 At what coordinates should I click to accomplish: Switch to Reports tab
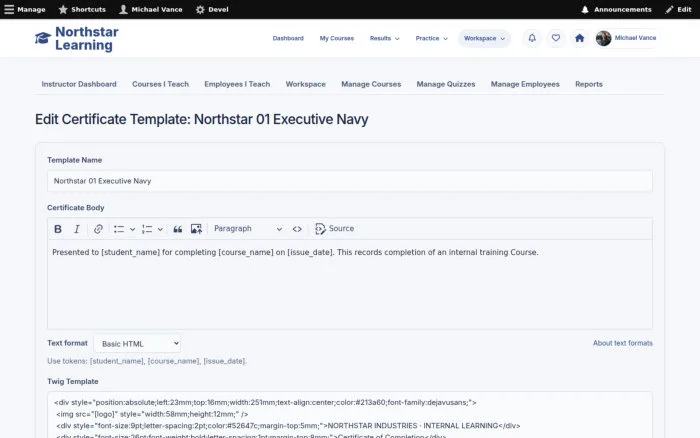coord(588,84)
